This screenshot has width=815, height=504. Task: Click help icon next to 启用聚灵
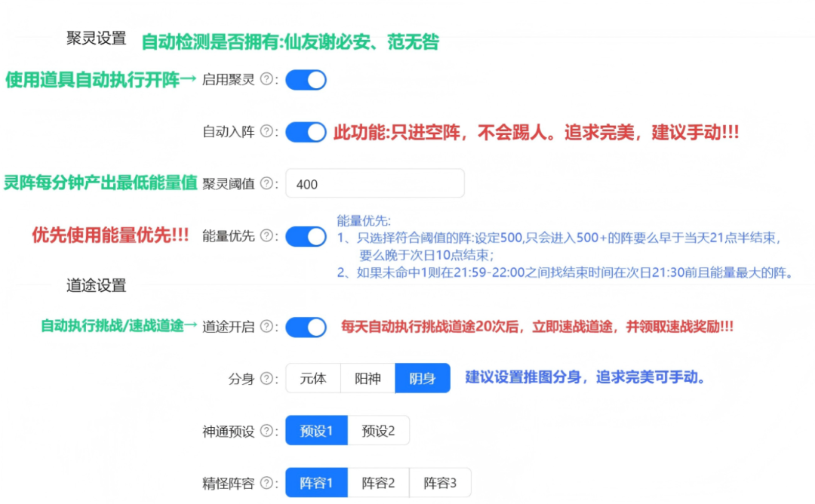tap(266, 80)
